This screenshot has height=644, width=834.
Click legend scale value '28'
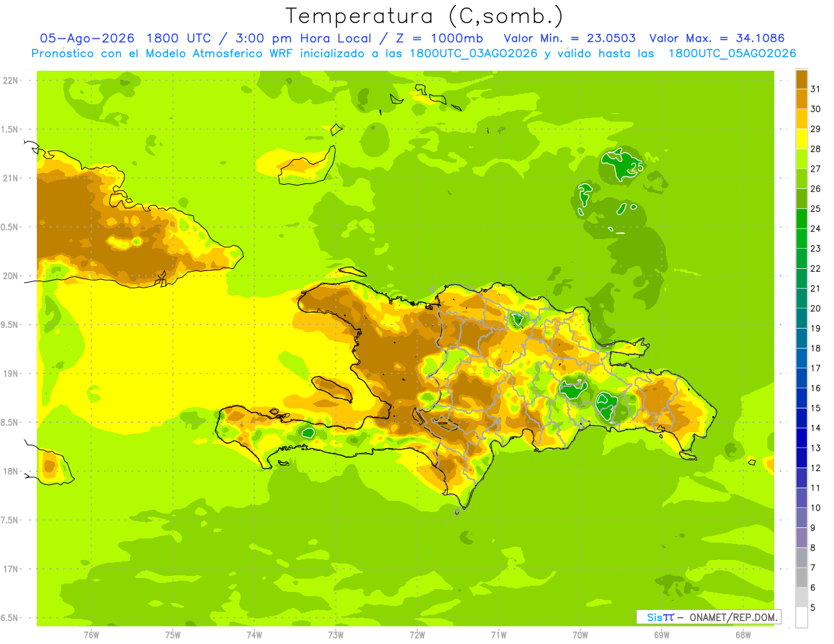tap(815, 149)
